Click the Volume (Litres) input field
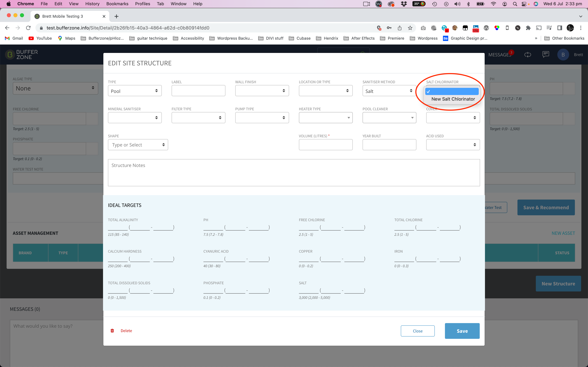Screen dimensions: 588x367 pos(325,145)
